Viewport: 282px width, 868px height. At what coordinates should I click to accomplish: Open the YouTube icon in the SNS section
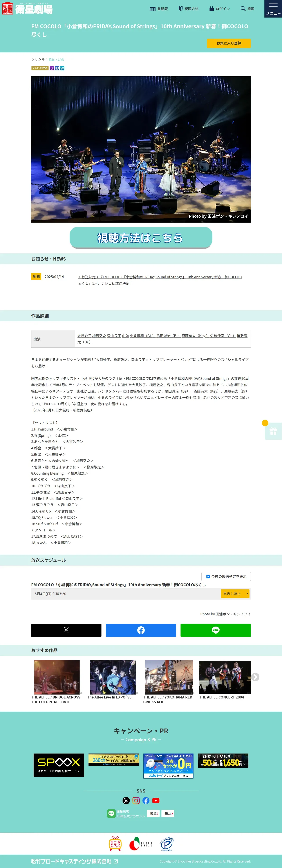pyautogui.click(x=156, y=801)
